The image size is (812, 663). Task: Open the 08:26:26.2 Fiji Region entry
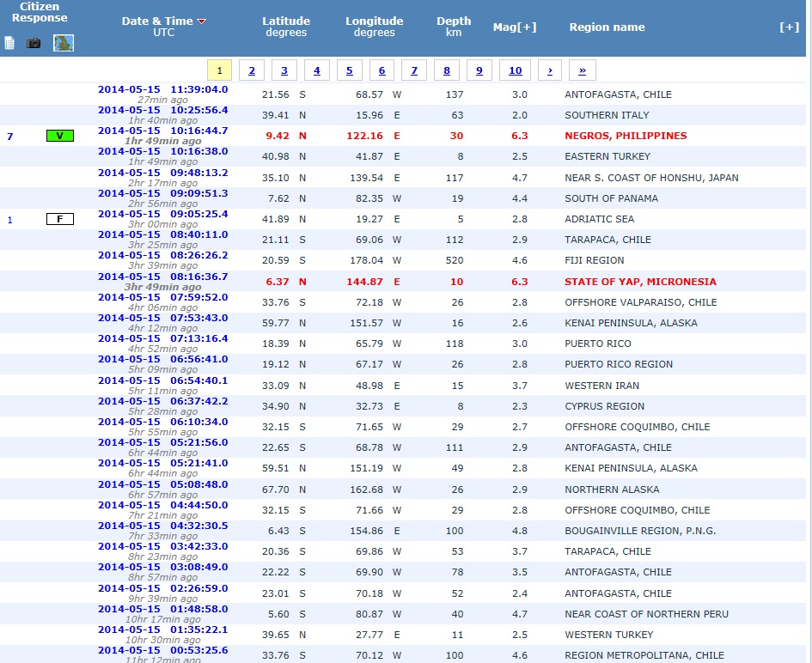point(163,256)
